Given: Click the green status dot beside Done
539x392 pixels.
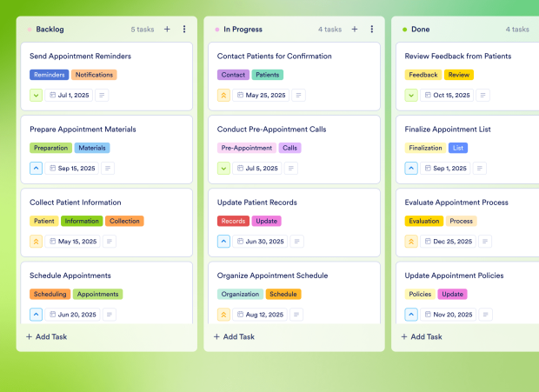Looking at the screenshot, I should tap(404, 29).
